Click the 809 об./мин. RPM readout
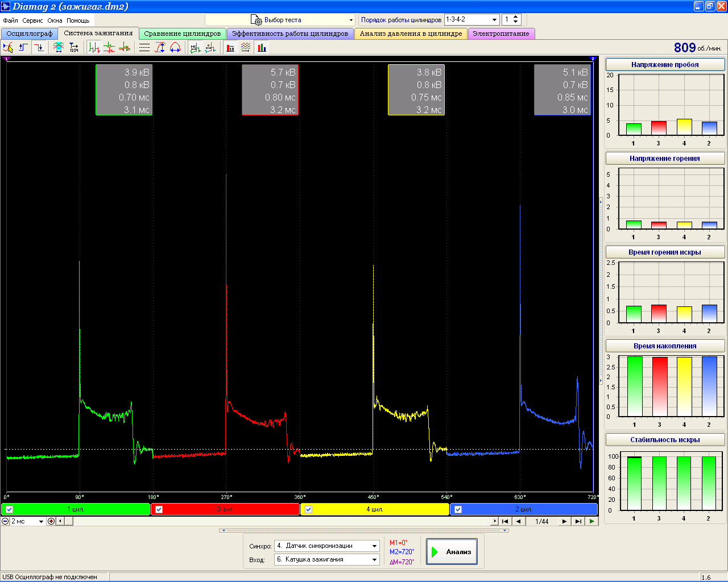This screenshot has width=728, height=582. coord(697,48)
